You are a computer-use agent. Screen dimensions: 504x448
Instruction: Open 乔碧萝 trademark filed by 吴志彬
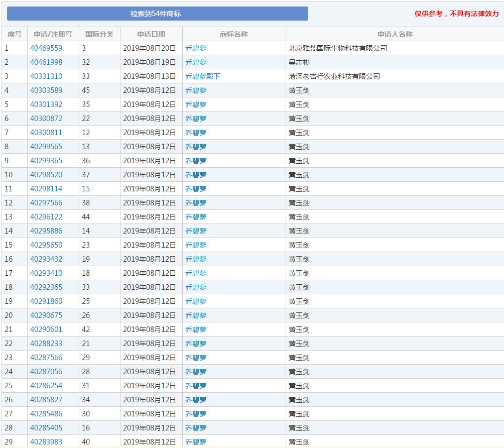pos(196,62)
